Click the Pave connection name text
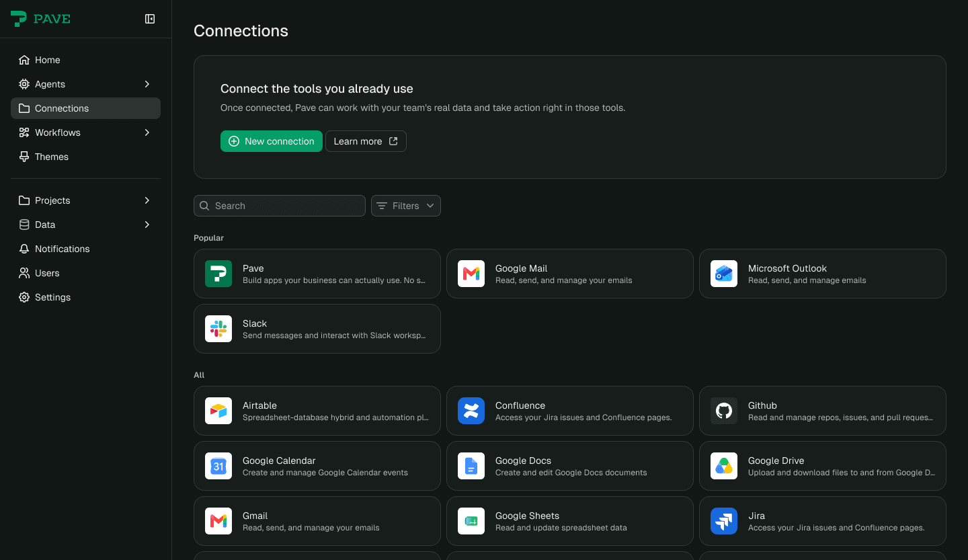Viewport: 968px width, 560px height. point(253,268)
